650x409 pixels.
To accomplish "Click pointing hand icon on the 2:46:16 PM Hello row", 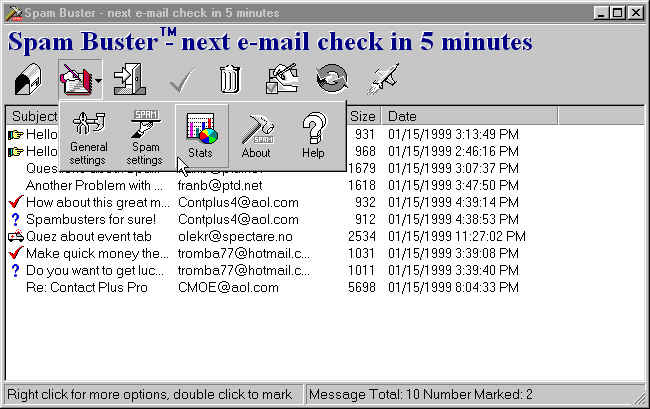I will coord(15,151).
